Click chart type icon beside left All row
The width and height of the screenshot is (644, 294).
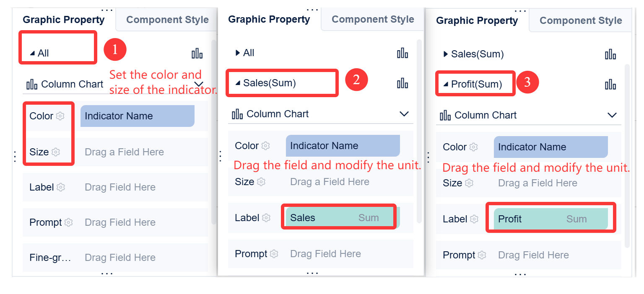click(x=197, y=53)
